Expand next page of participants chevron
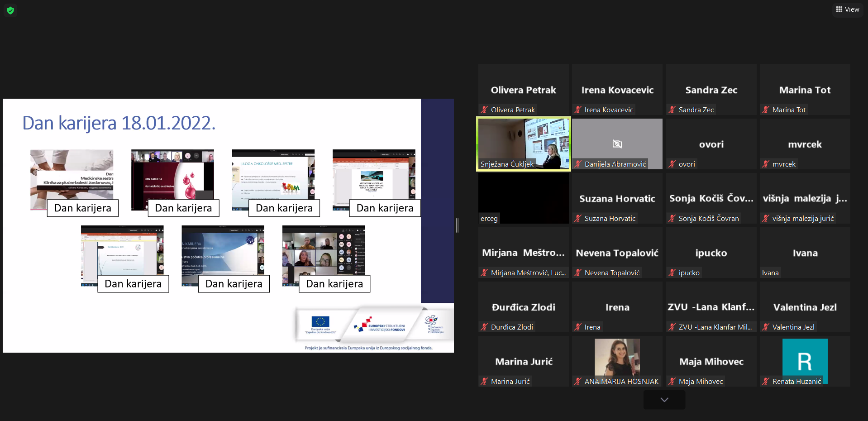This screenshot has height=421, width=868. click(664, 400)
